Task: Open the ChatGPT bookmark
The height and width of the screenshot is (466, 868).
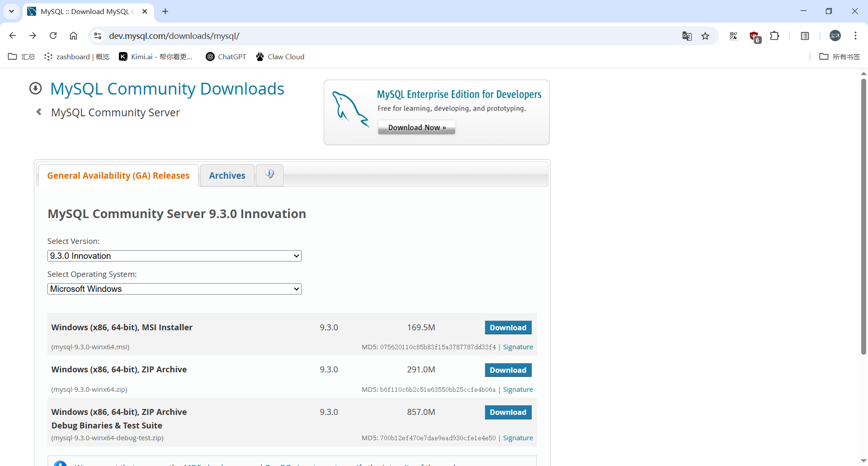Action: coord(226,57)
